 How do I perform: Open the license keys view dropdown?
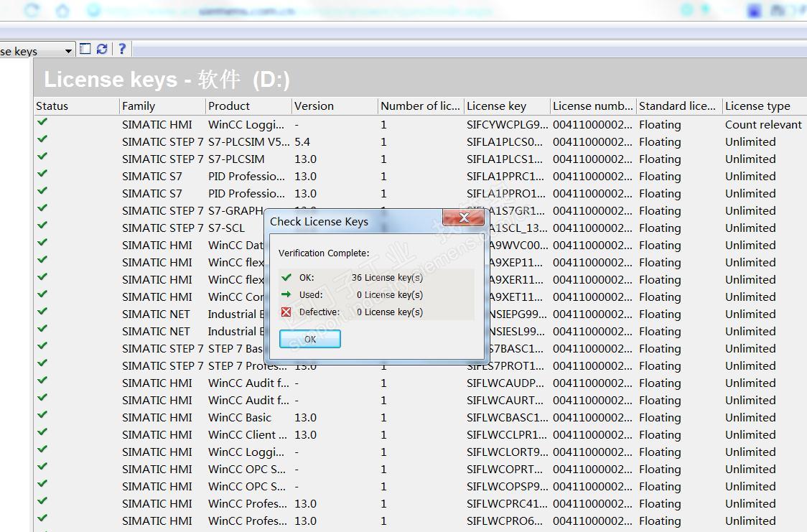coord(68,51)
